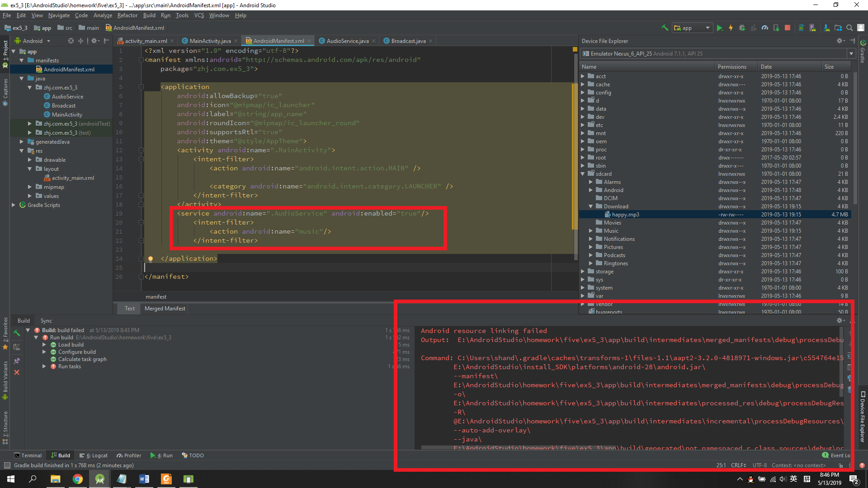Screen dimensions: 868x488
Task: Stop the running process with red square
Action: click(788, 28)
